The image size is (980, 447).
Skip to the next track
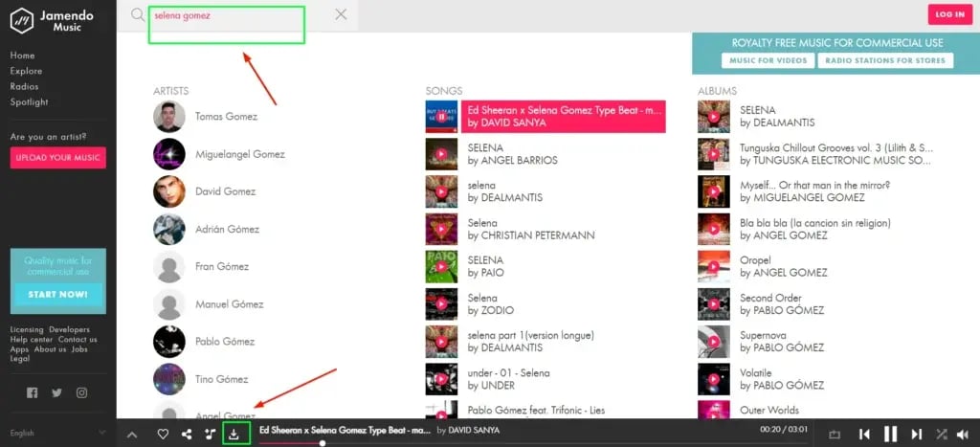[917, 435]
